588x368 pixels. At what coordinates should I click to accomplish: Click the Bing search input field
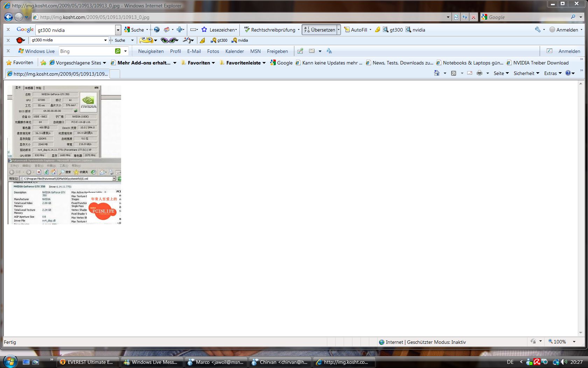coord(86,51)
